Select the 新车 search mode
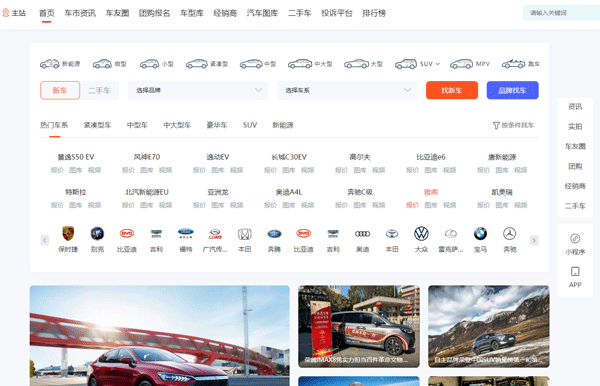This screenshot has height=386, width=600. click(60, 90)
